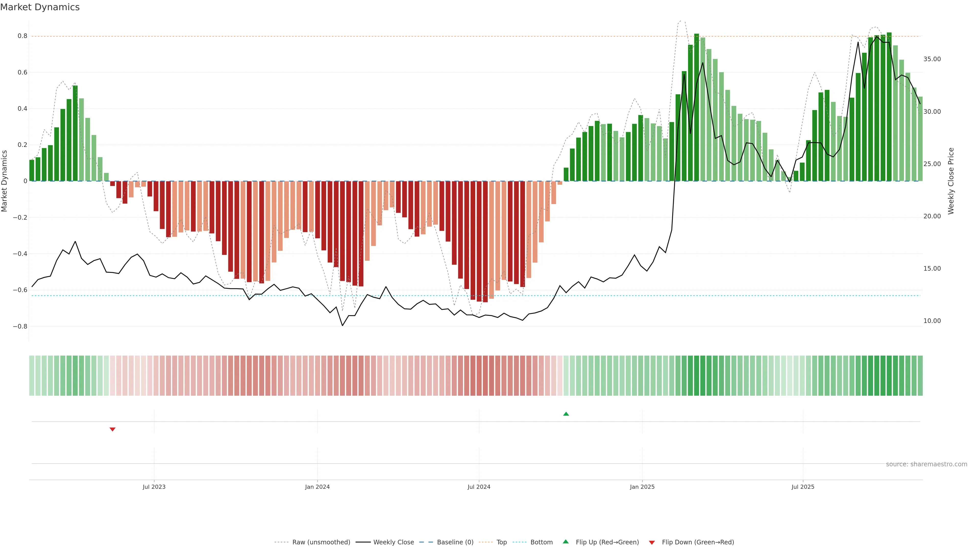The height and width of the screenshot is (551, 980).
Task: Click the green Flip Up triangle marker
Action: (x=566, y=414)
